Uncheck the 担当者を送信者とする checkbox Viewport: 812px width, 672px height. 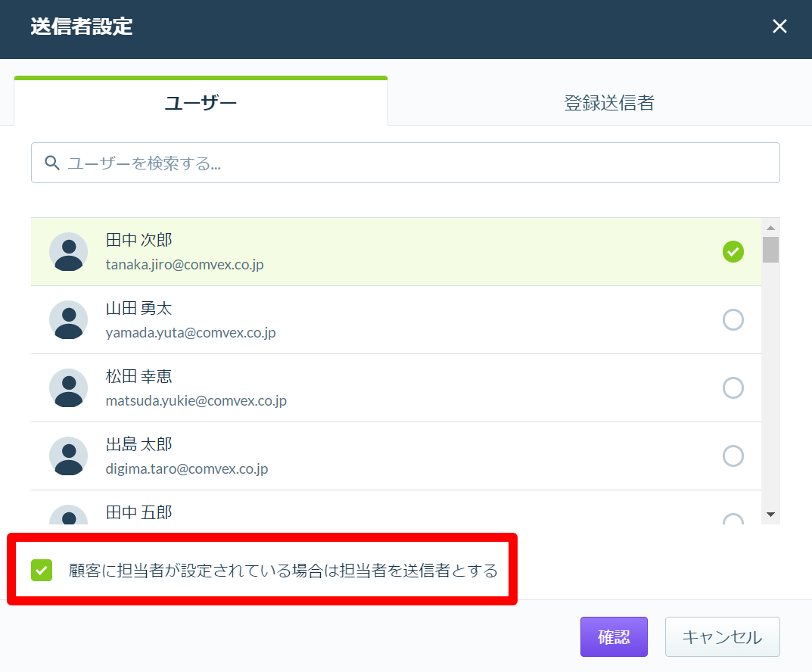42,570
